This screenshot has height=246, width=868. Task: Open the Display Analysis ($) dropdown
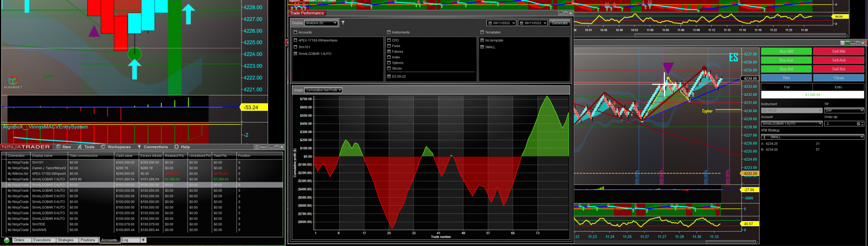(321, 23)
